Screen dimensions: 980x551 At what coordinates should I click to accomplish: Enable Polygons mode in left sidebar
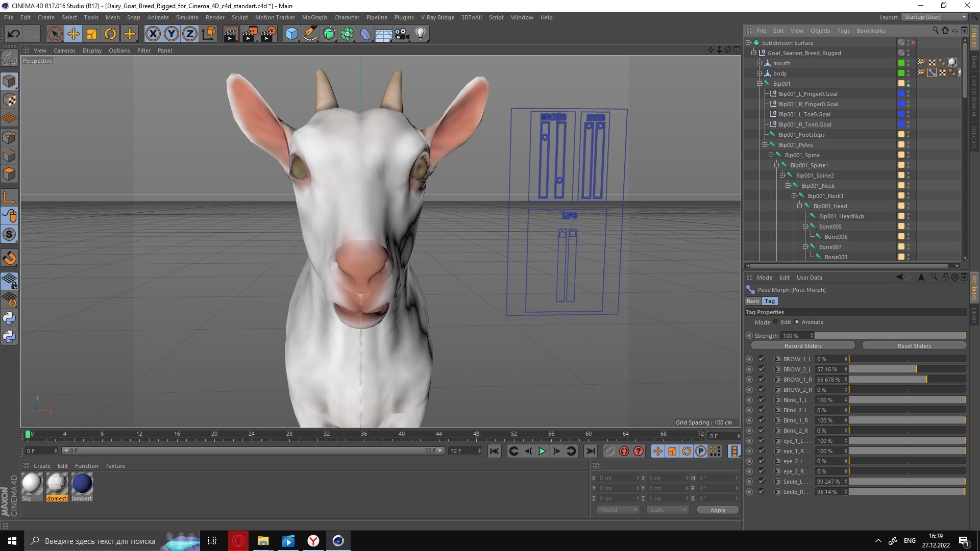(9, 174)
